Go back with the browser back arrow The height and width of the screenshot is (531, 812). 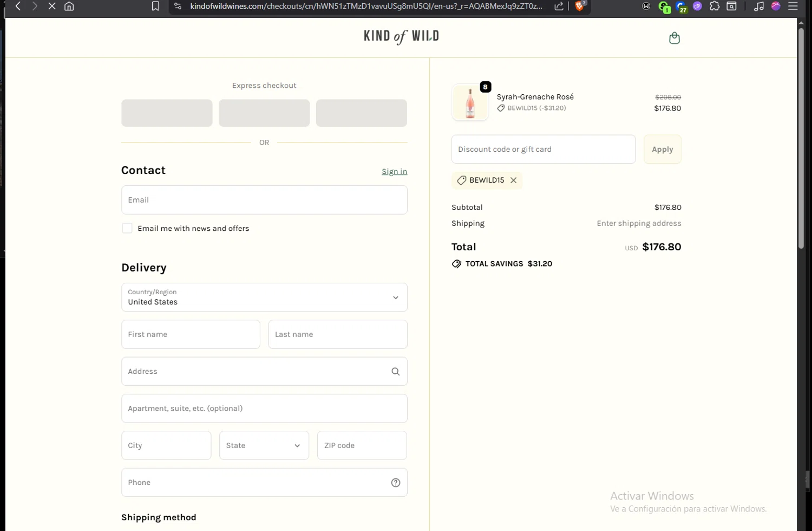pos(18,6)
